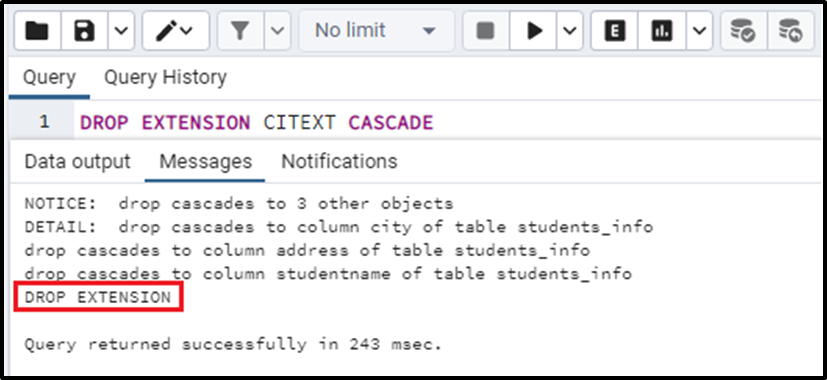This screenshot has width=827, height=380.
Task: Click the DROP EXTENSION query line
Action: 256,122
